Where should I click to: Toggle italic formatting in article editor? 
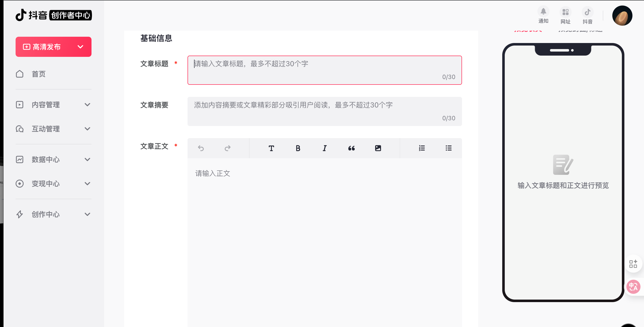click(325, 148)
